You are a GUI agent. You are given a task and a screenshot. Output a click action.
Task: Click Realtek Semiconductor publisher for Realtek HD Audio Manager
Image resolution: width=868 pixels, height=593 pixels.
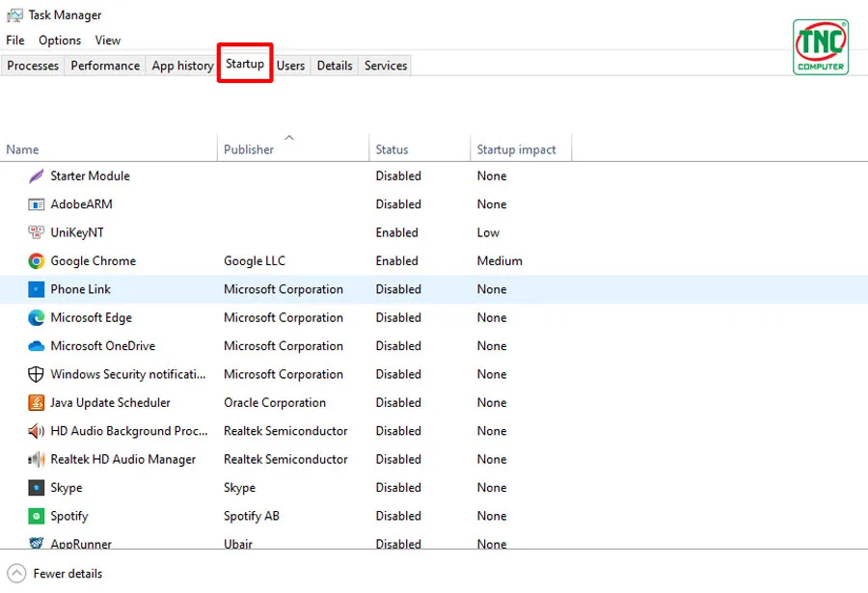[x=285, y=459]
